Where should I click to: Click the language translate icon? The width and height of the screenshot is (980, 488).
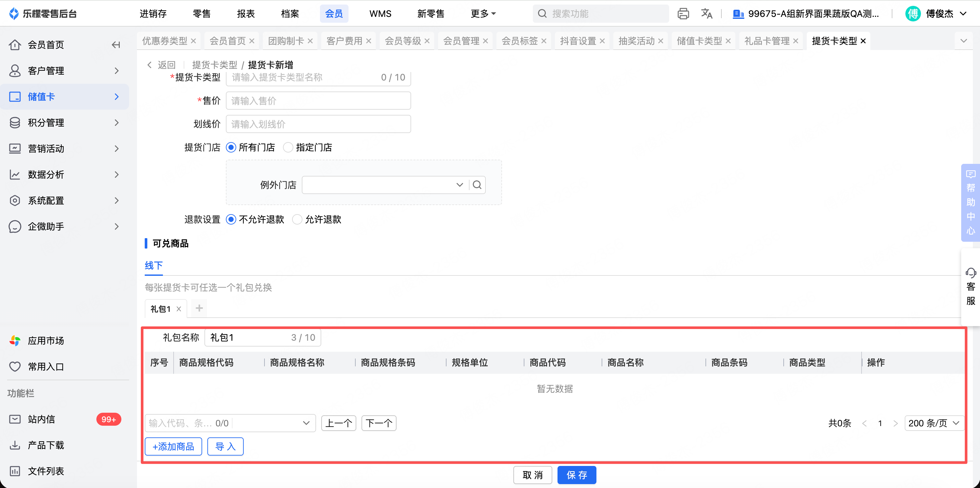[706, 14]
